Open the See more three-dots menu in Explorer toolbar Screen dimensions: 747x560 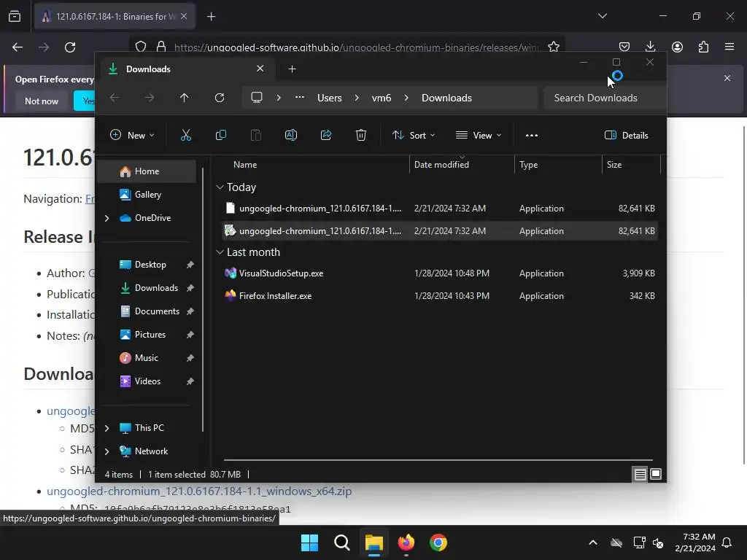coord(532,135)
